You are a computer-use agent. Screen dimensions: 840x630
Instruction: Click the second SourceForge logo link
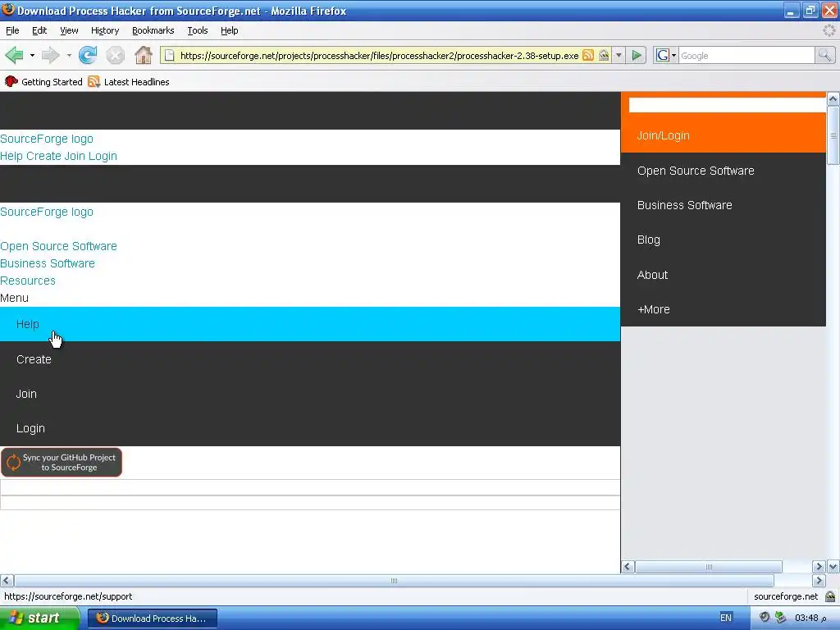(47, 212)
